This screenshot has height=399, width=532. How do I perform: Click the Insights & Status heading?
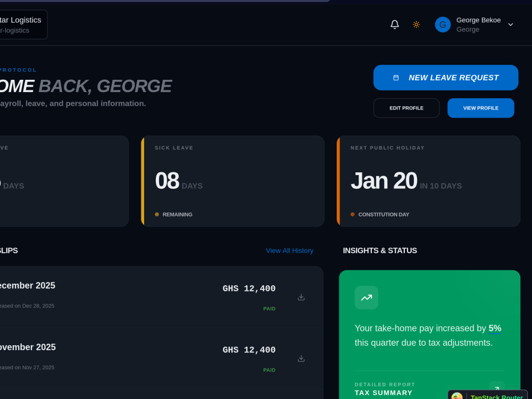(x=380, y=251)
